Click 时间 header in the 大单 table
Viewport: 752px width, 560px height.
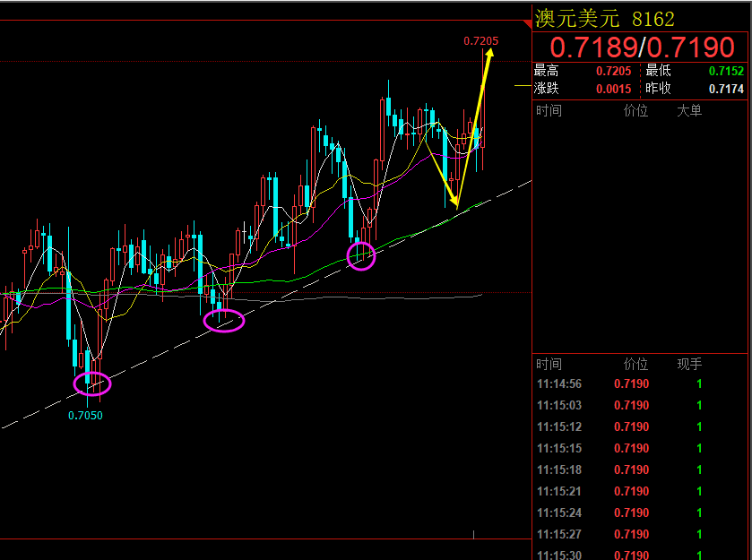click(549, 111)
